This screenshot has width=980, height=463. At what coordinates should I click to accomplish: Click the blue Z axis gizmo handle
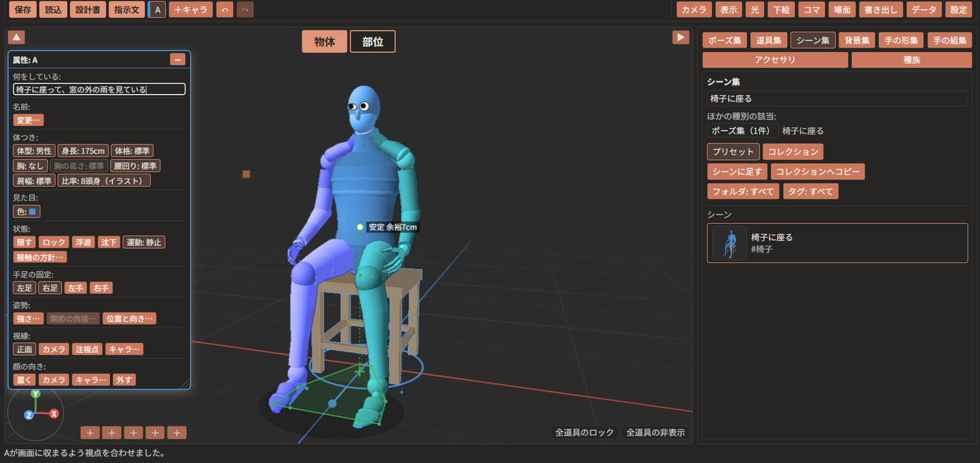pyautogui.click(x=29, y=415)
